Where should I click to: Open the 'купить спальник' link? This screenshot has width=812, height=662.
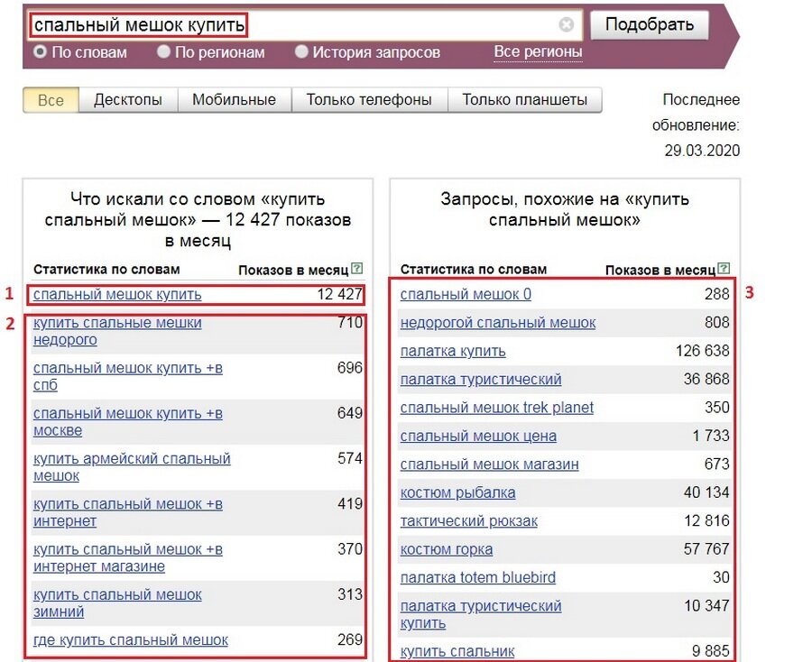point(457,651)
